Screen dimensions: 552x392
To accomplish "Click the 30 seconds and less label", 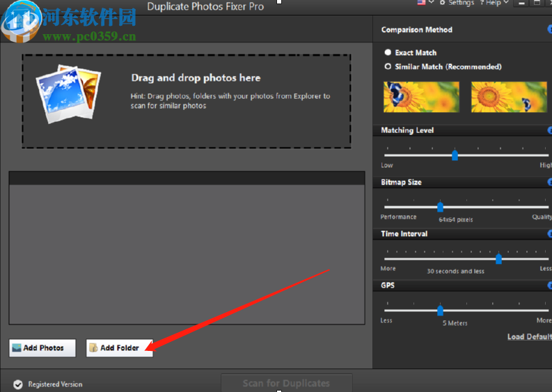I will (455, 271).
